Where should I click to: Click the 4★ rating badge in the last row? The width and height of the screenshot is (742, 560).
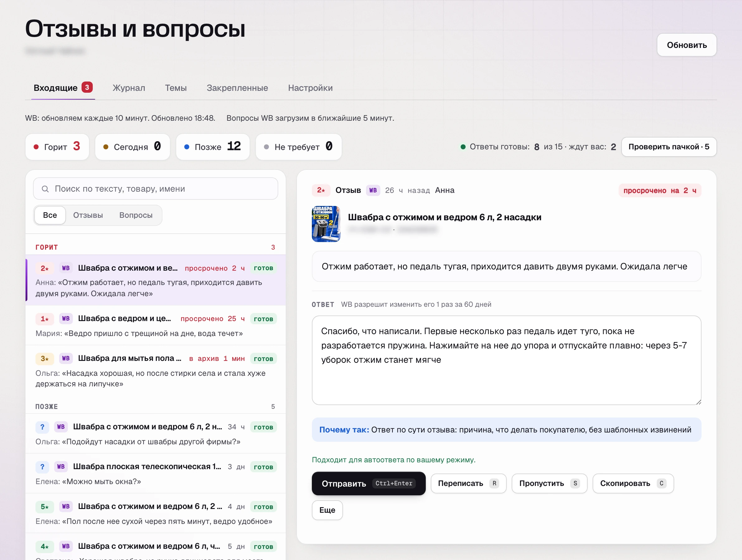click(45, 546)
